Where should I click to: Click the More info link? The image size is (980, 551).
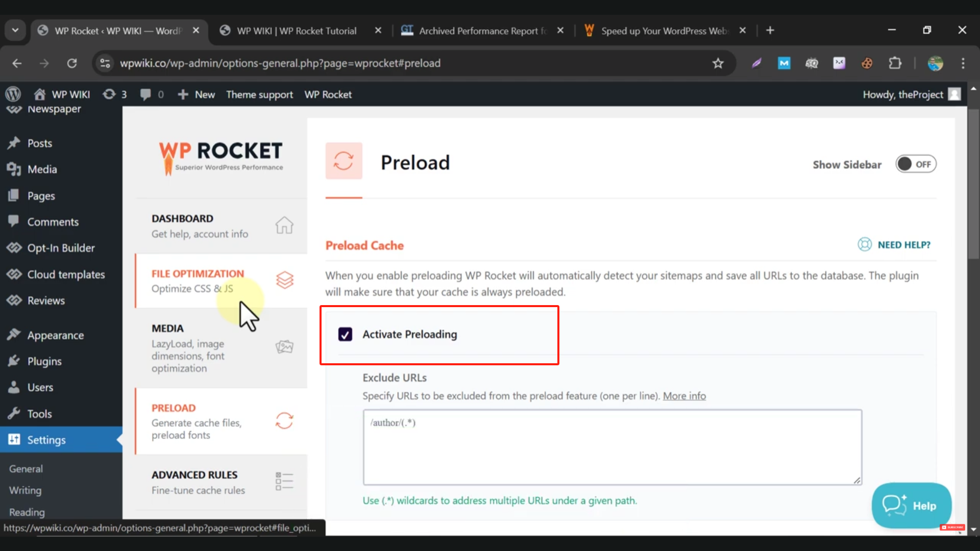(x=684, y=396)
